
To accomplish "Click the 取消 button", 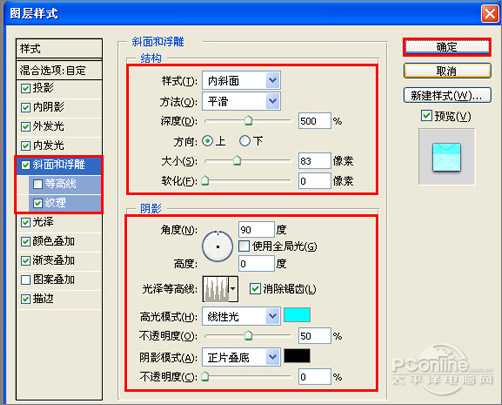I will coord(447,71).
